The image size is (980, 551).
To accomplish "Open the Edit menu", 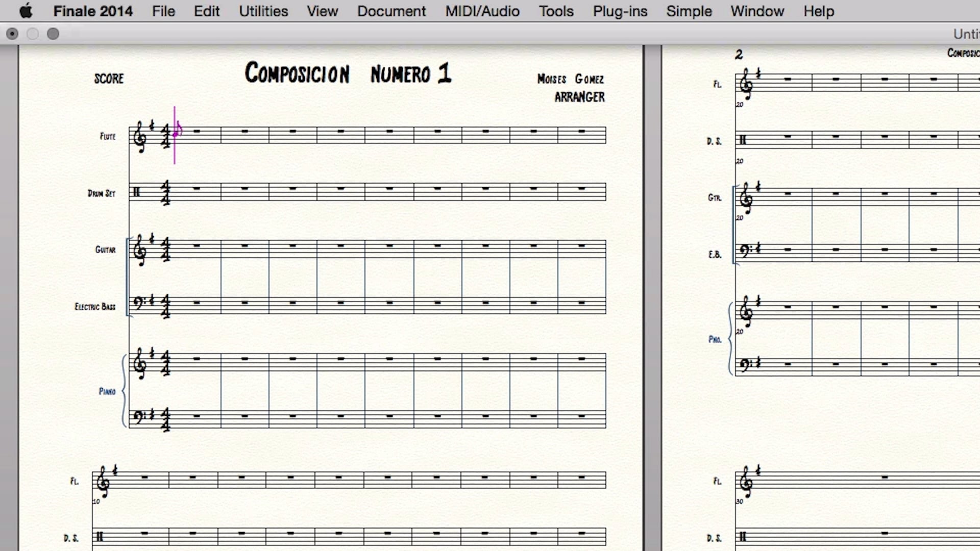I will click(207, 11).
